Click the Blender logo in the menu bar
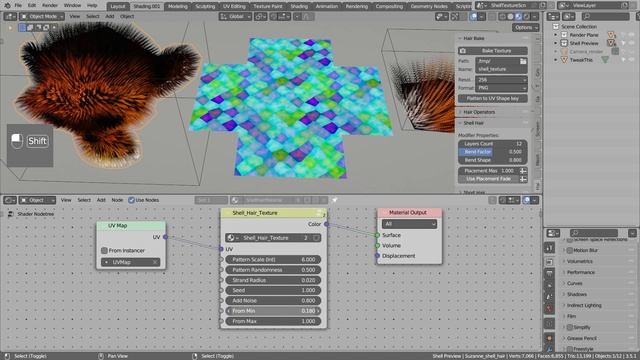This screenshot has width=640, height=360. 7,6
